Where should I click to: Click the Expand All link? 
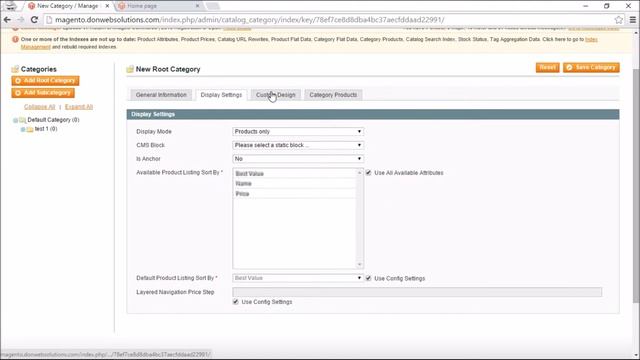79,107
